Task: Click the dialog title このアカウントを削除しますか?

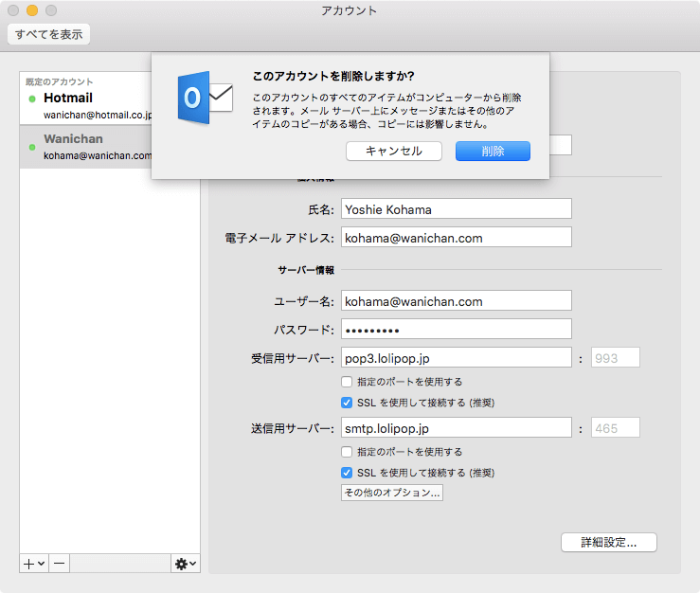Action: (x=333, y=77)
